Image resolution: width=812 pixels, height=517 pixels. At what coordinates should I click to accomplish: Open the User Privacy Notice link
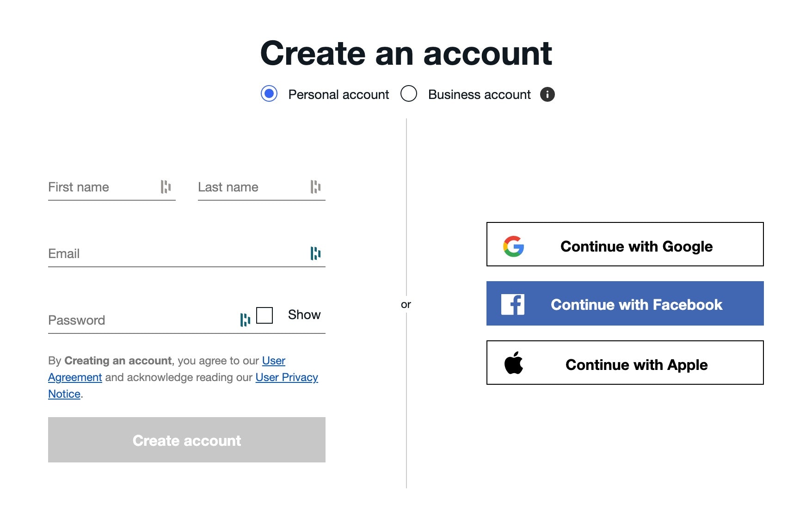point(286,377)
